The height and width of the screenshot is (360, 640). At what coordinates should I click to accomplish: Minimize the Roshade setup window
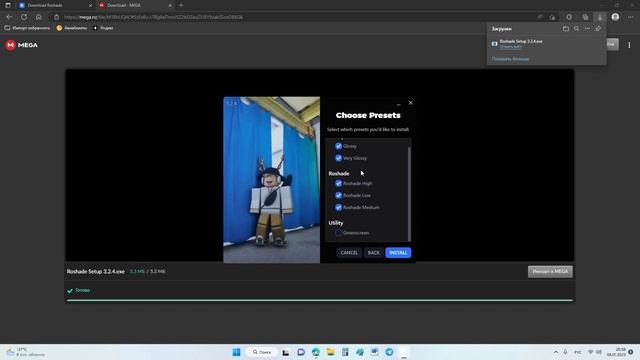click(x=398, y=104)
